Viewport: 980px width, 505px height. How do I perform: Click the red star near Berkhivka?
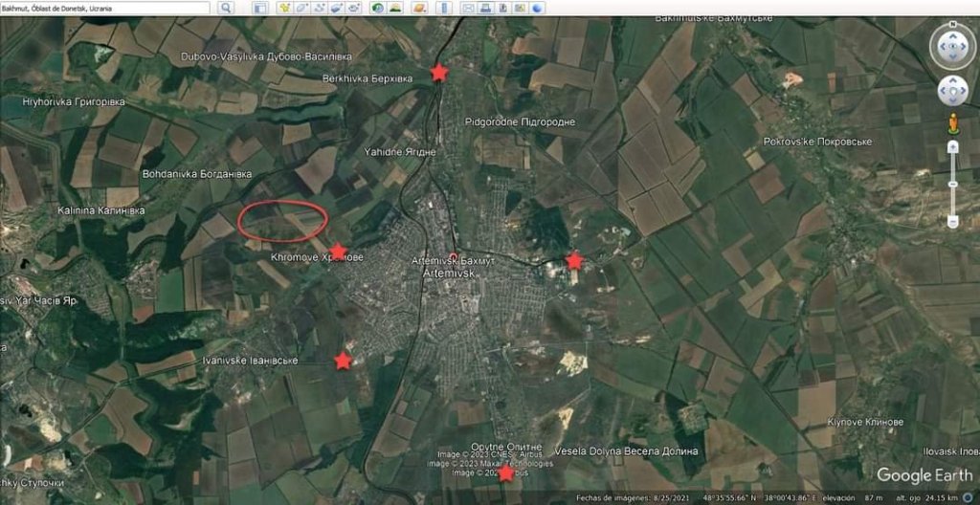tap(438, 72)
